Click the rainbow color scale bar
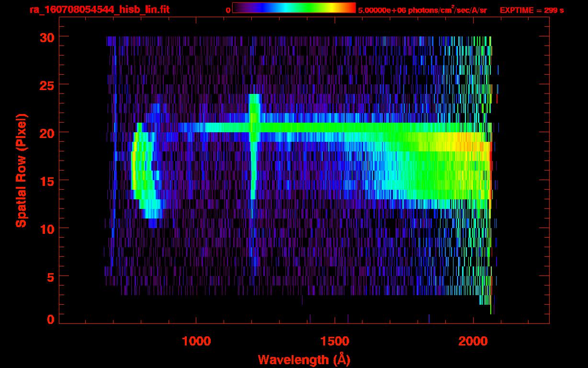Screen dimensions: 588x368 coord(294,8)
